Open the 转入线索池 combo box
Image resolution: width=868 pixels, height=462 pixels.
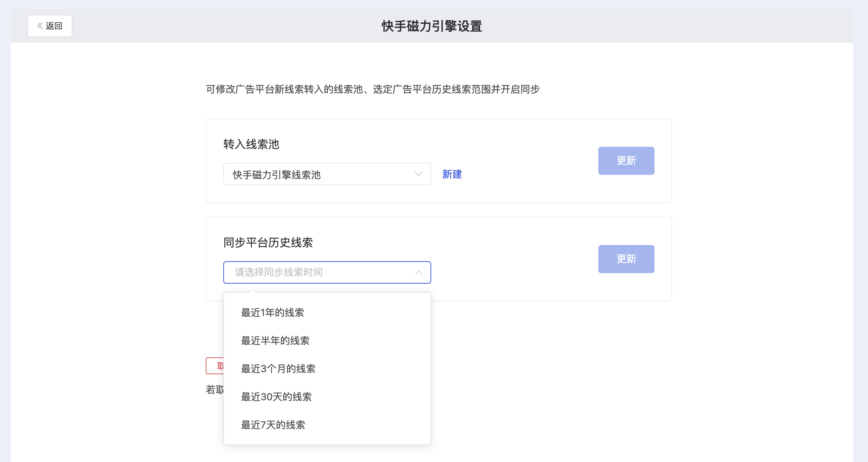click(327, 174)
